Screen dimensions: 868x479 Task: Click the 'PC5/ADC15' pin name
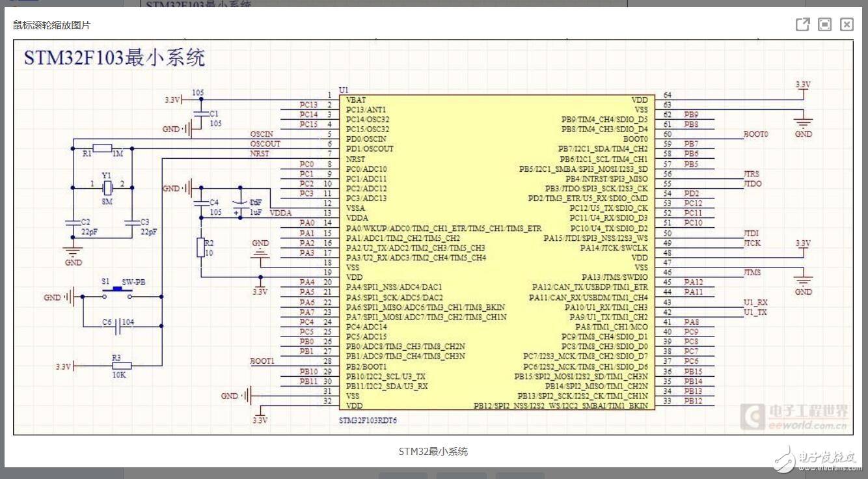(x=366, y=336)
